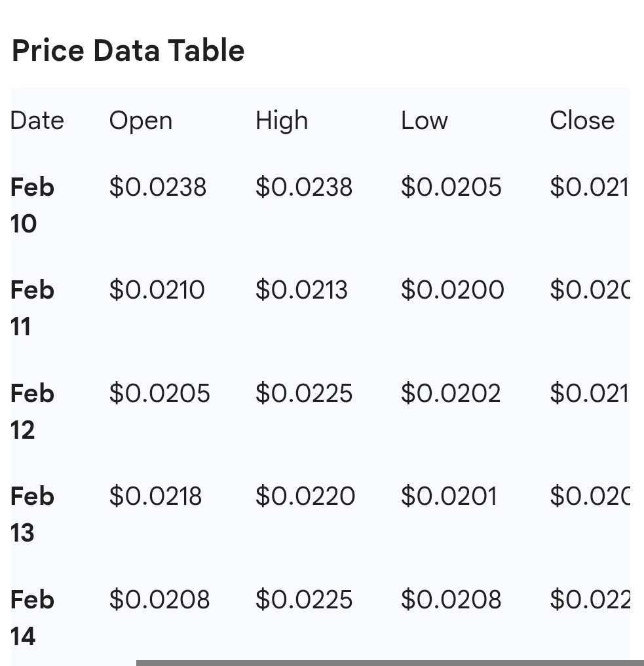Click the High column header
This screenshot has width=644, height=666.
coord(282,120)
